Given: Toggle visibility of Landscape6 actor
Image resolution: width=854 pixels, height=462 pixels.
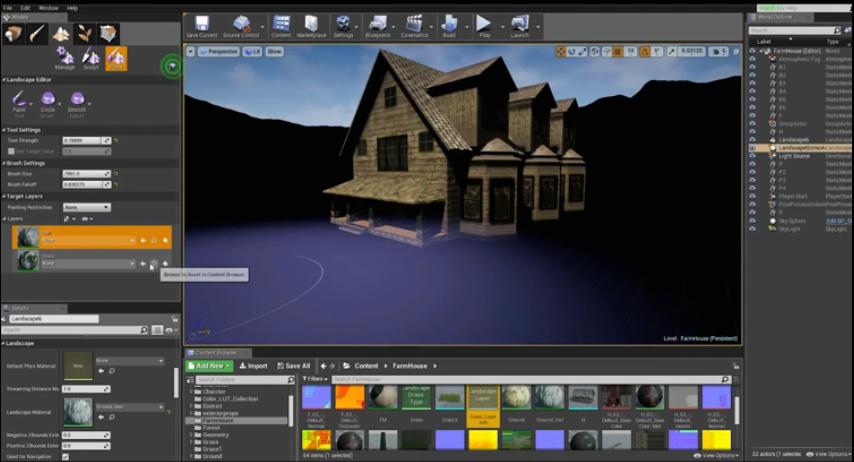Looking at the screenshot, I should pos(753,139).
